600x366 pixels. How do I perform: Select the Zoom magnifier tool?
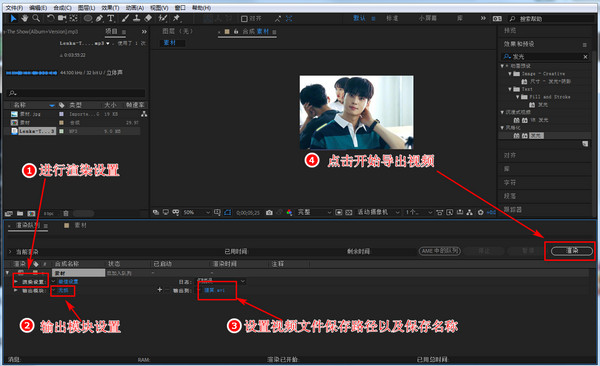pos(36,18)
